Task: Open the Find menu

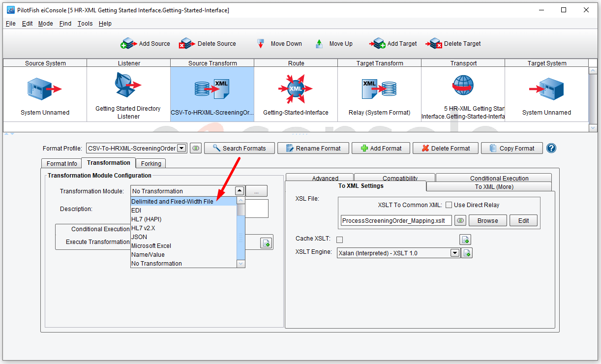Action: click(65, 23)
